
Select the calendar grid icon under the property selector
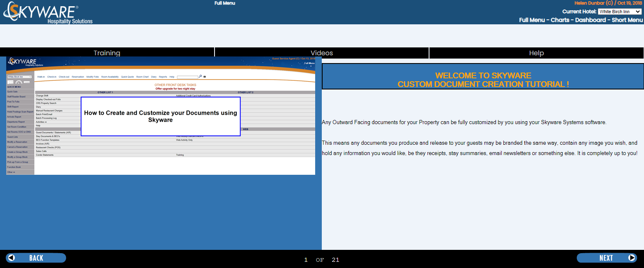tap(11, 81)
